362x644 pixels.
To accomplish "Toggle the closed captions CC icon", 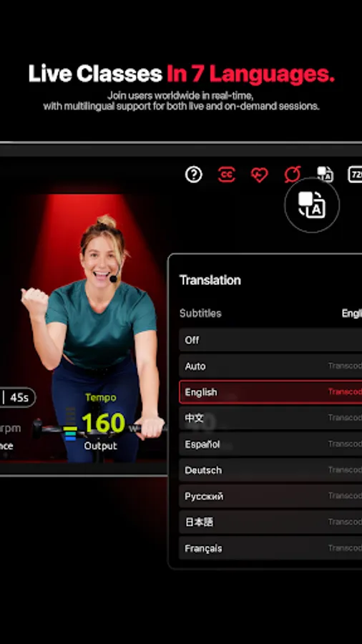I will (226, 175).
